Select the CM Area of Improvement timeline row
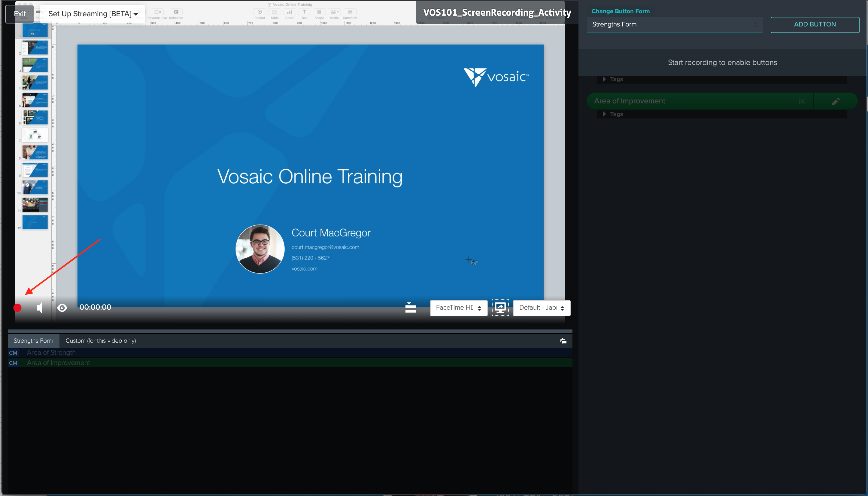This screenshot has width=868, height=496. point(290,363)
